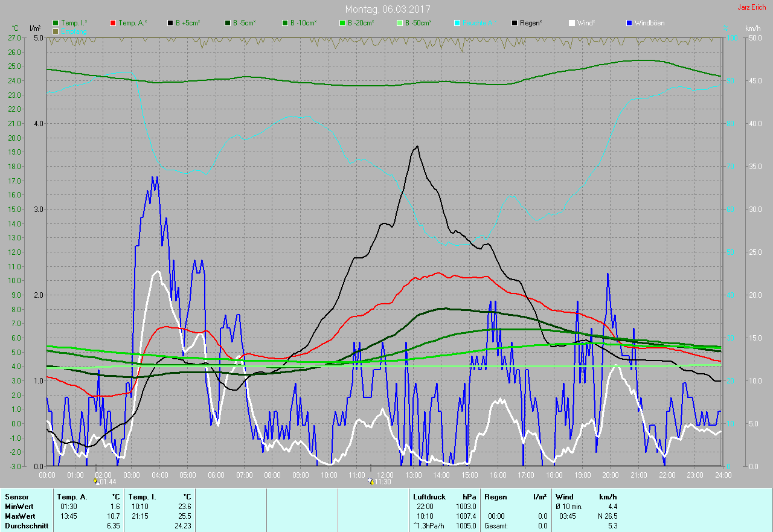773x532 pixels.
Task: Click the outdoor maximum '10.7' value
Action: click(114, 516)
